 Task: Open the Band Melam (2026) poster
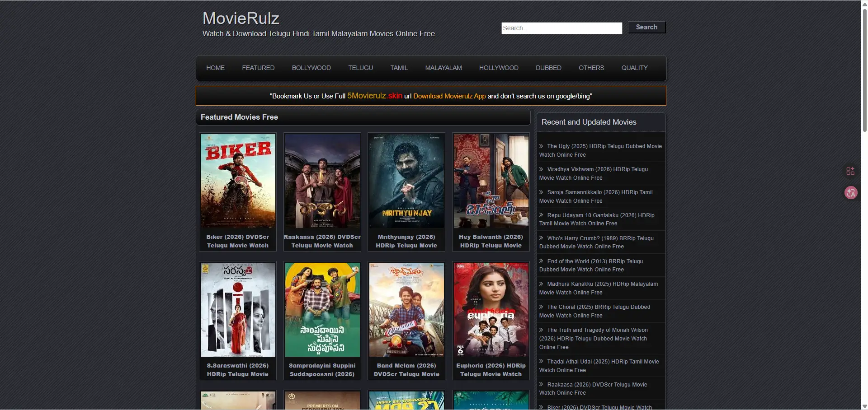(x=406, y=310)
